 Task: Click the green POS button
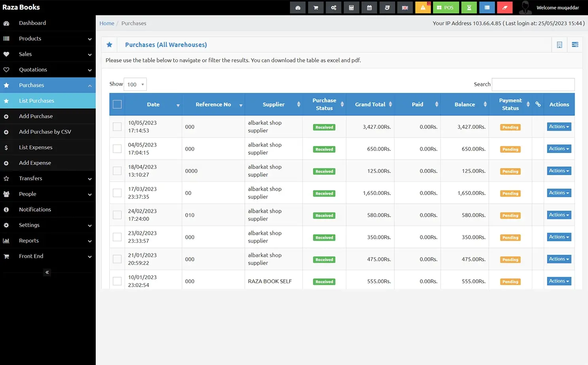click(x=446, y=8)
